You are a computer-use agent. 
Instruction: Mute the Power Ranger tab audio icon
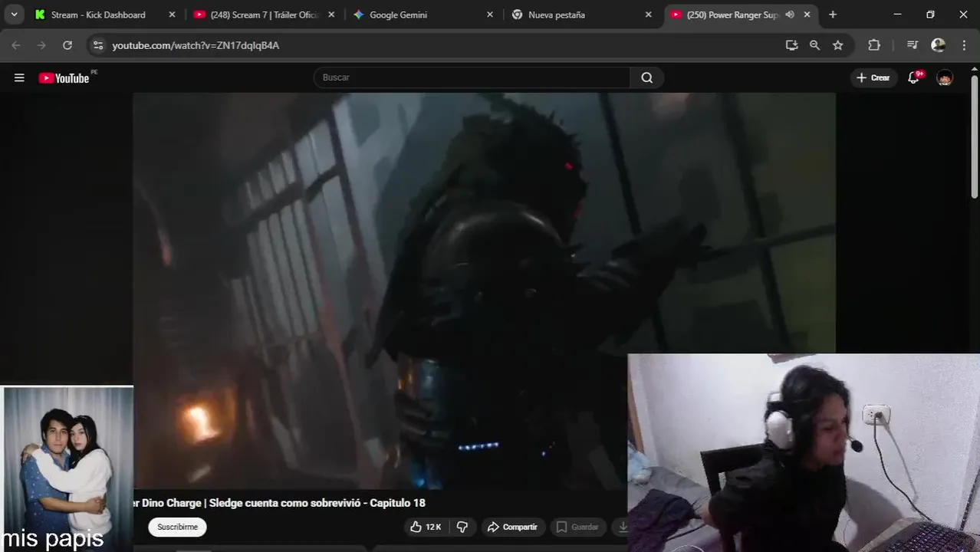[790, 15]
